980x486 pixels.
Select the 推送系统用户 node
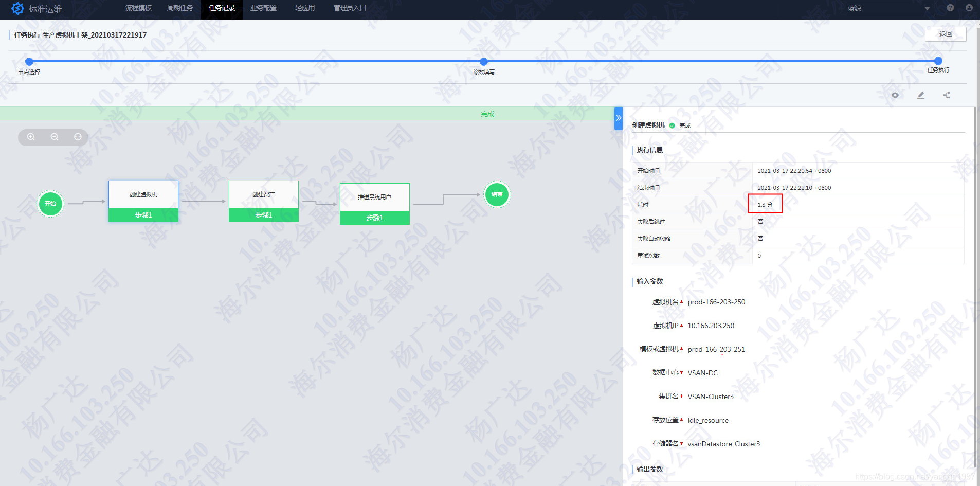pyautogui.click(x=375, y=204)
